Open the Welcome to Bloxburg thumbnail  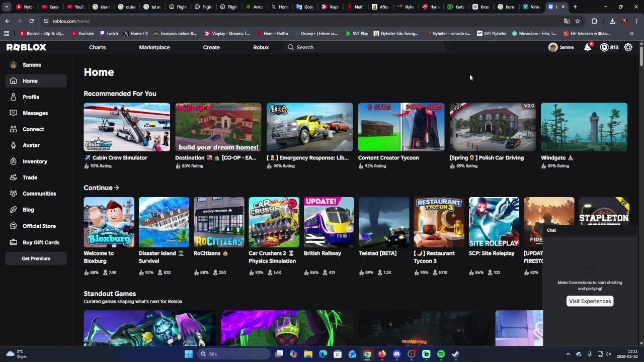(109, 222)
